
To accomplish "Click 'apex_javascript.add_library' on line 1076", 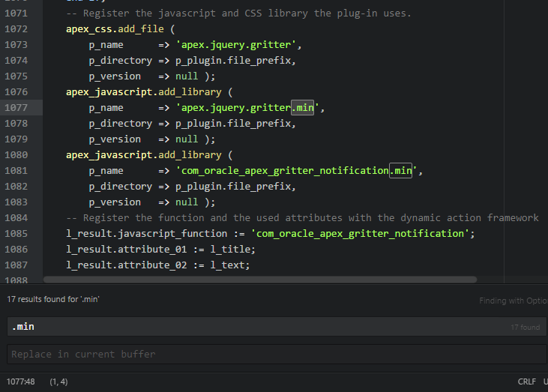I will point(144,92).
